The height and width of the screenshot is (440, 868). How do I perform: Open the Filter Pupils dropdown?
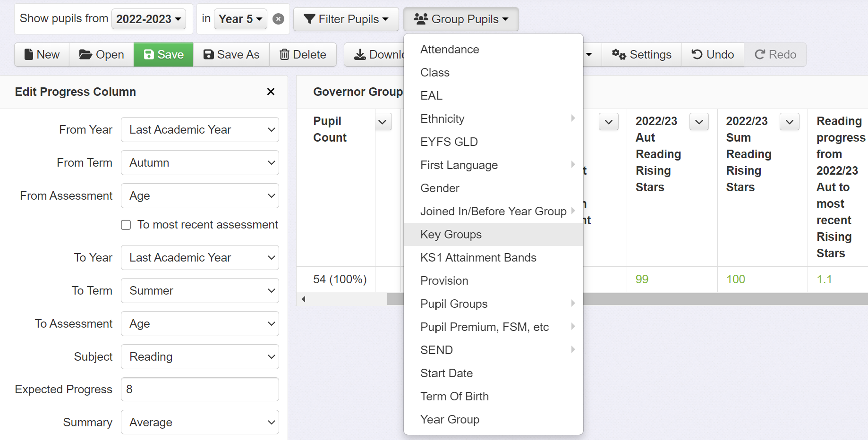click(x=346, y=19)
